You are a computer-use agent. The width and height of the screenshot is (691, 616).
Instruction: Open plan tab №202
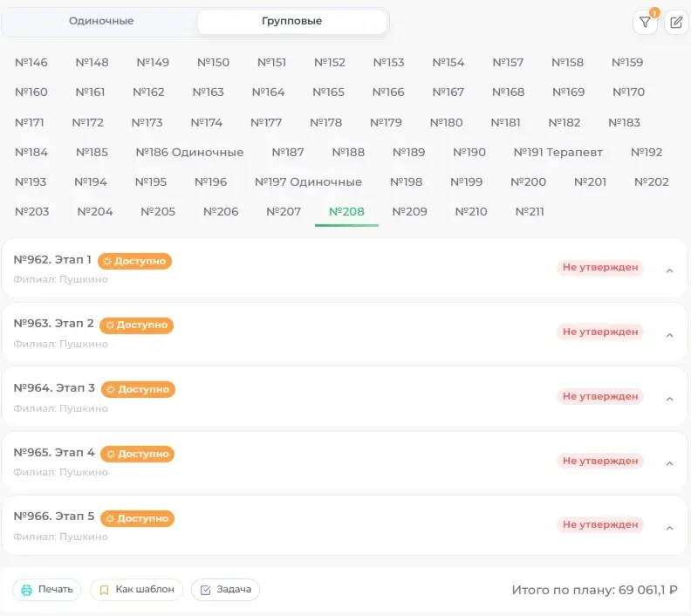652,181
